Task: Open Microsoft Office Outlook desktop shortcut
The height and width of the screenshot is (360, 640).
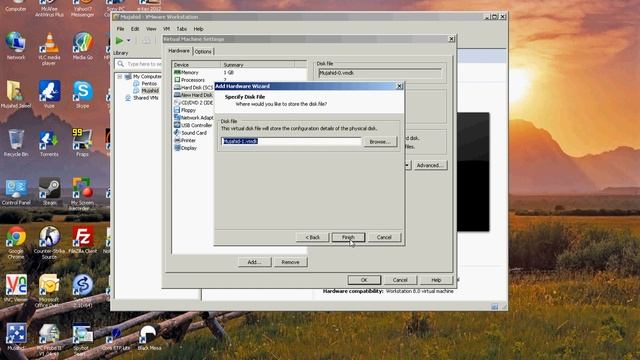Action: click(x=49, y=291)
